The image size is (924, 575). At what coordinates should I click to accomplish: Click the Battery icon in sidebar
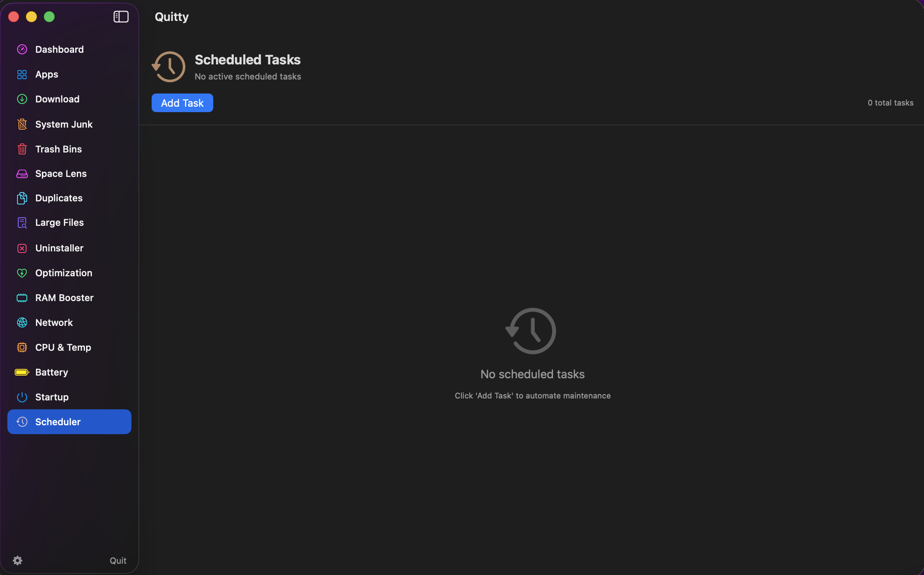coord(22,372)
